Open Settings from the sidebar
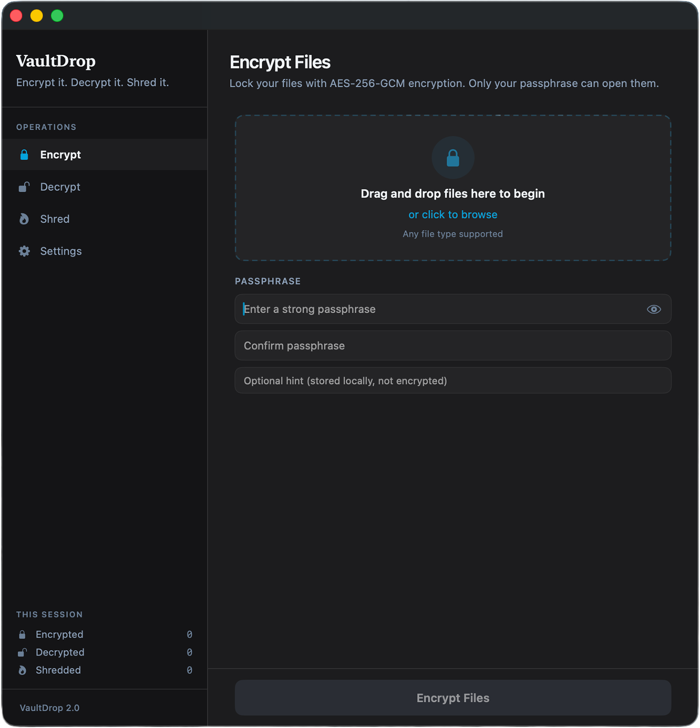Screen dimensions: 700x728 pos(105,251)
